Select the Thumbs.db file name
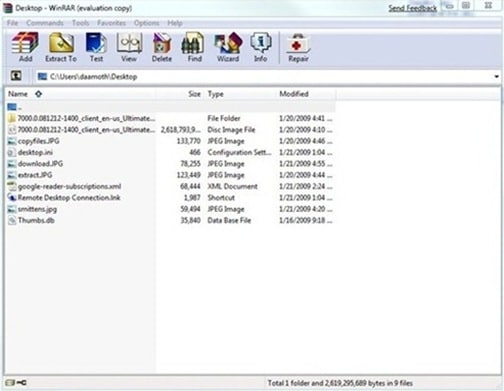This screenshot has width=504, height=391. pyautogui.click(x=36, y=220)
